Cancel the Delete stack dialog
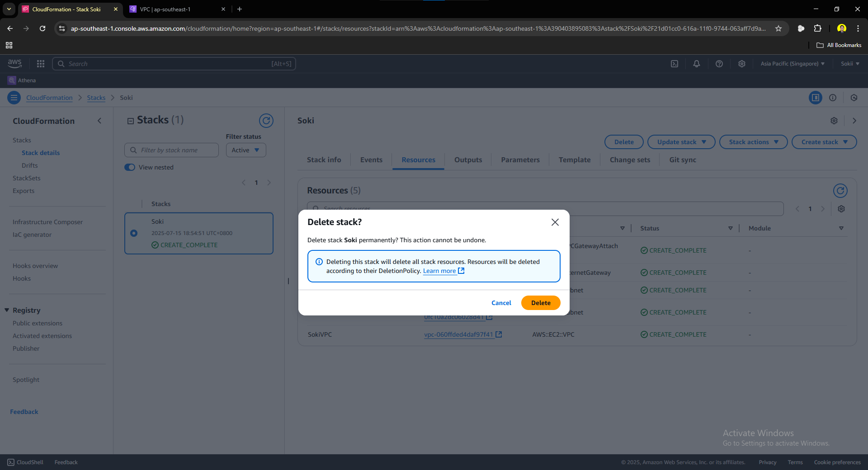 501,303
